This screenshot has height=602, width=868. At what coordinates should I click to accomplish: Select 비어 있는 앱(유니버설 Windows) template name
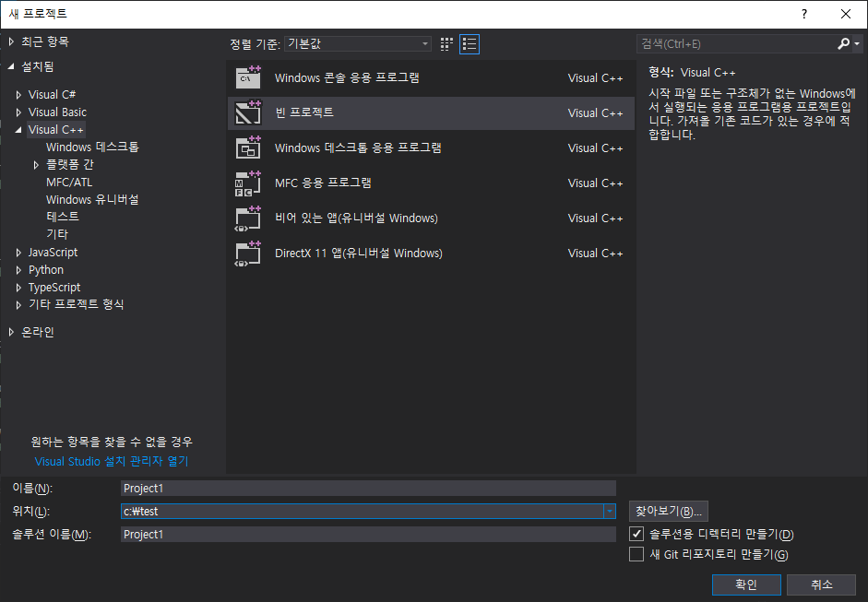click(356, 218)
